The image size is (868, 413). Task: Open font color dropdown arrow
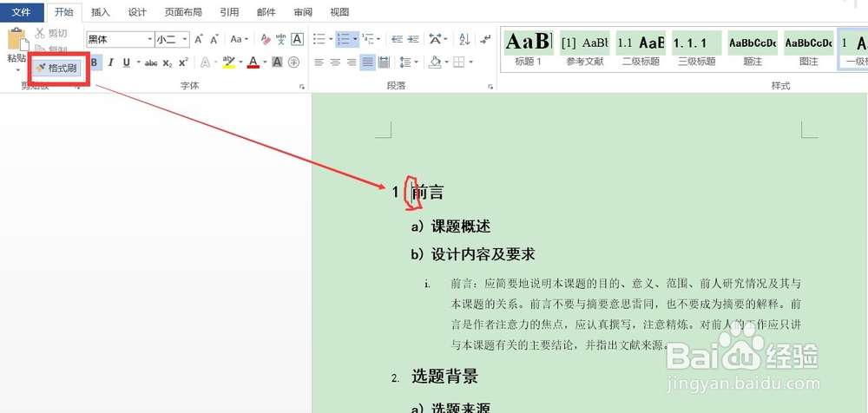click(265, 62)
